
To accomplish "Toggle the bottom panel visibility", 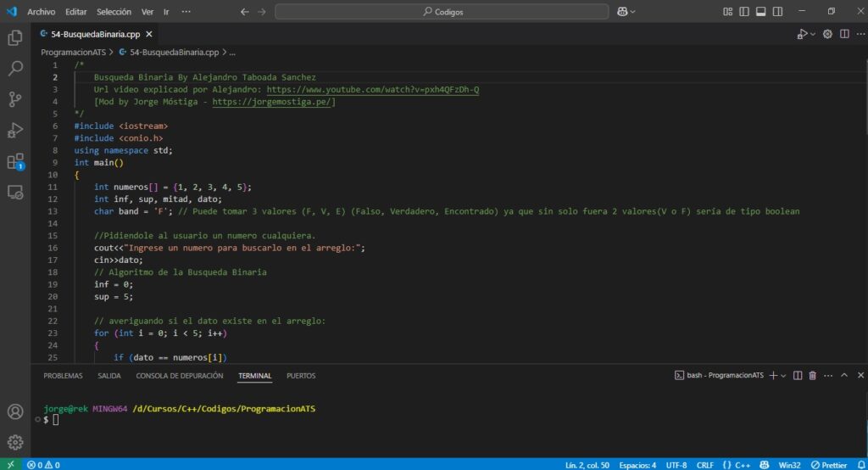I will 760,12.
